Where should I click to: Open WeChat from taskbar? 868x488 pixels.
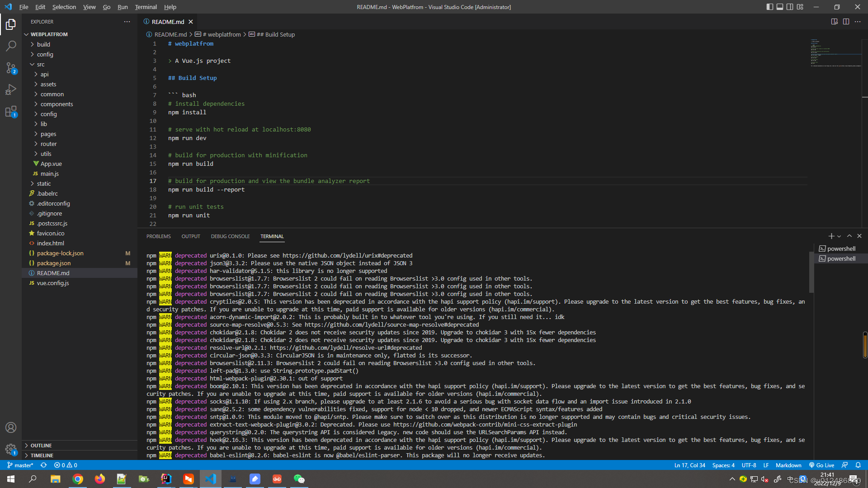coord(299,479)
